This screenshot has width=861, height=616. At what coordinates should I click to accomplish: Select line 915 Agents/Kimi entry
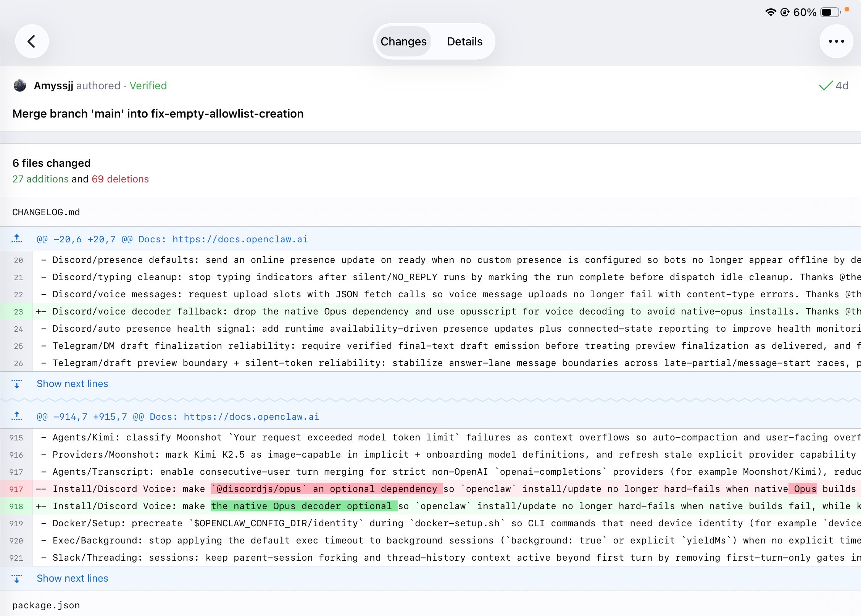pos(430,437)
